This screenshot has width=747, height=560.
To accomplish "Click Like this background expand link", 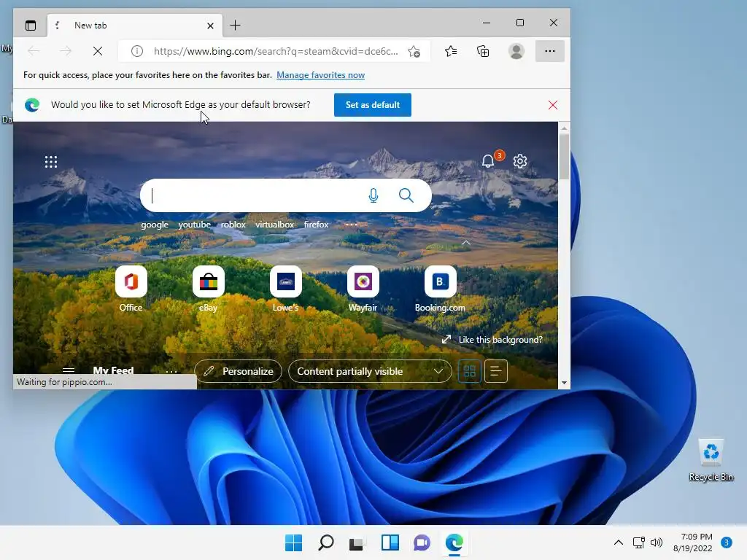I will 492,340.
